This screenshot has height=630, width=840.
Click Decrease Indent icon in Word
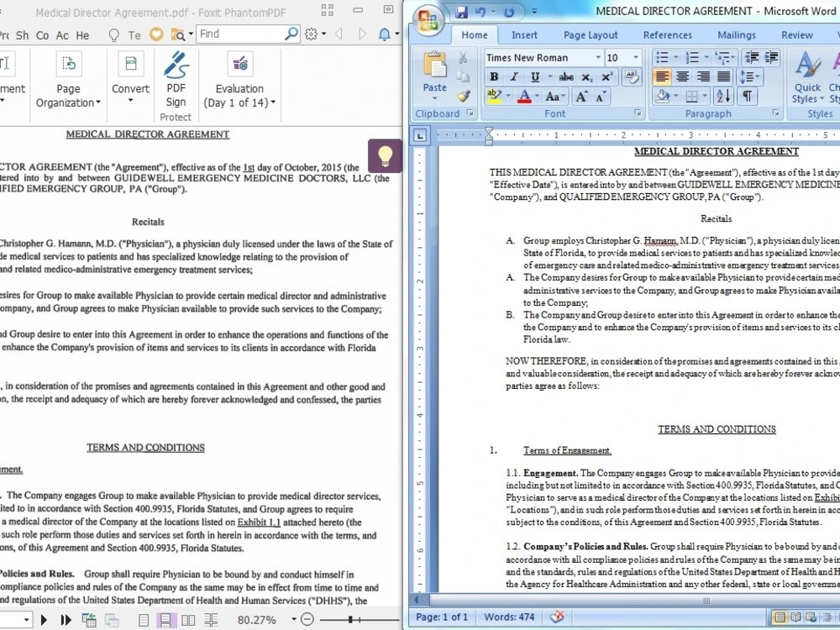pyautogui.click(x=752, y=57)
